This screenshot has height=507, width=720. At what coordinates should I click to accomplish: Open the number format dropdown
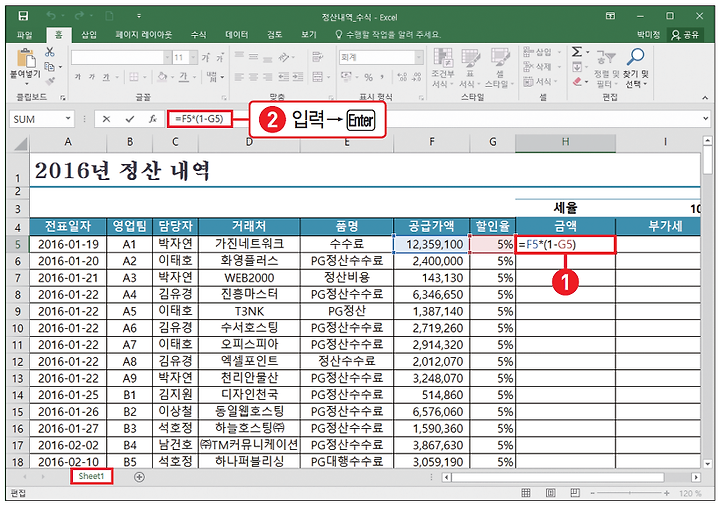[x=418, y=57]
